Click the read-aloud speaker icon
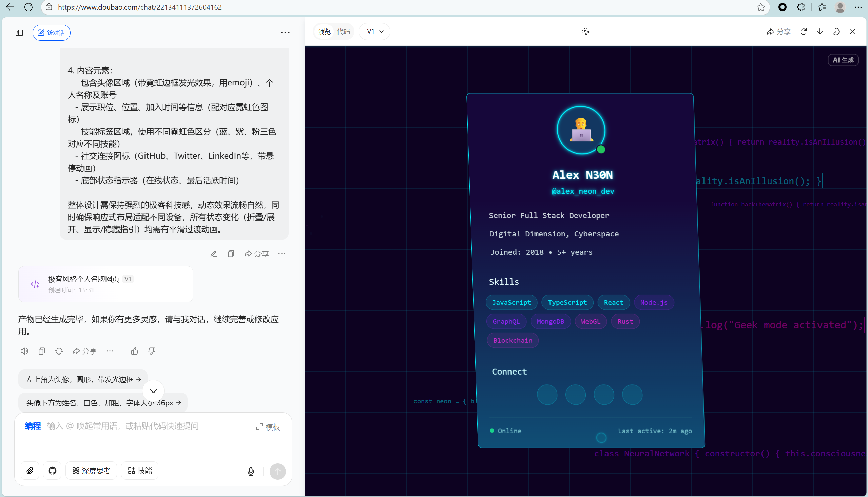 tap(24, 351)
